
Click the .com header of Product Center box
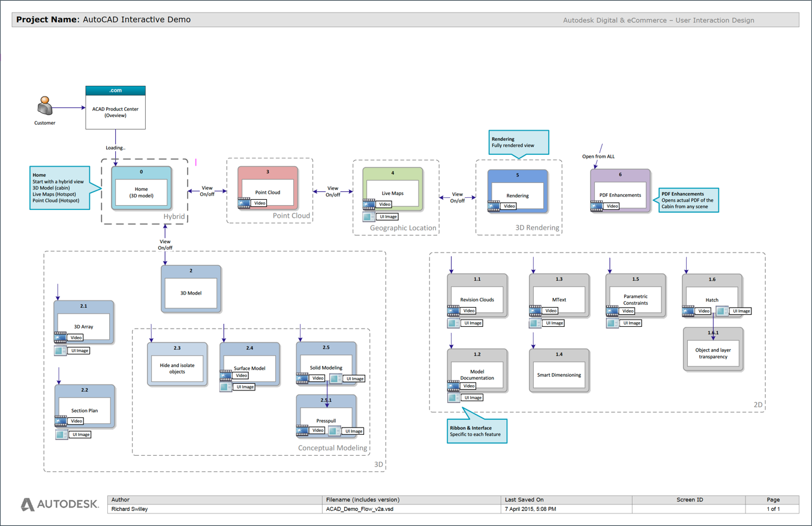tap(116, 91)
